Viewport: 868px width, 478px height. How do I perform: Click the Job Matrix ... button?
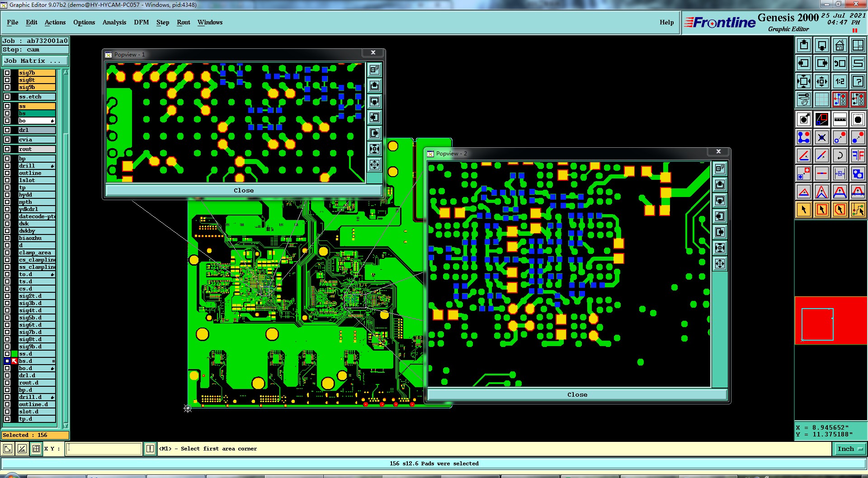[x=35, y=61]
